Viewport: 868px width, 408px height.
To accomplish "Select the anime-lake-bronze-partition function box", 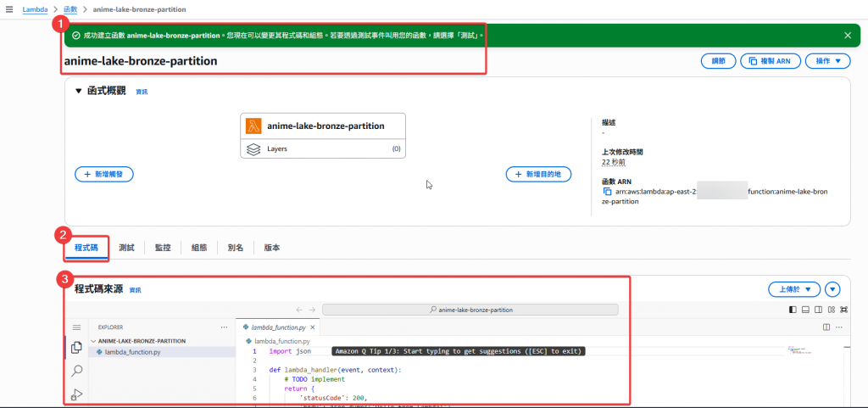I will pos(323,126).
